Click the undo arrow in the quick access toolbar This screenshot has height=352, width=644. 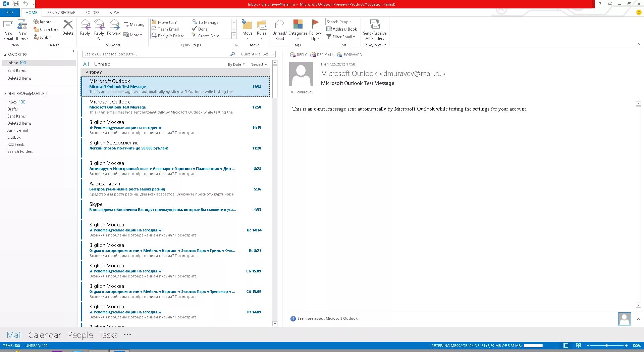tap(25, 4)
